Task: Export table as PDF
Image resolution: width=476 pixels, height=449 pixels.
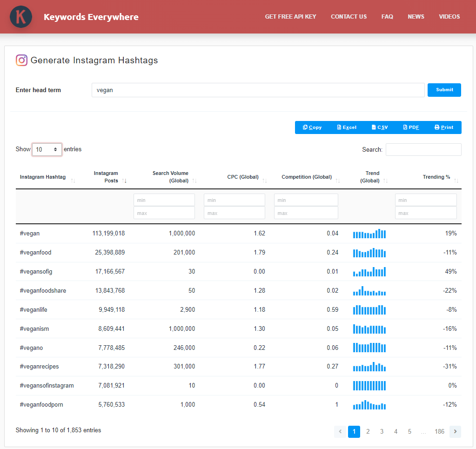Action: [x=411, y=127]
